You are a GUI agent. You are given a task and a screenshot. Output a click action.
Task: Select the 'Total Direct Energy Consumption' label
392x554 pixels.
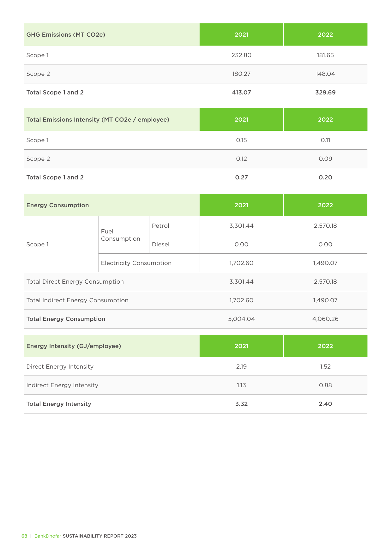click(x=75, y=282)
